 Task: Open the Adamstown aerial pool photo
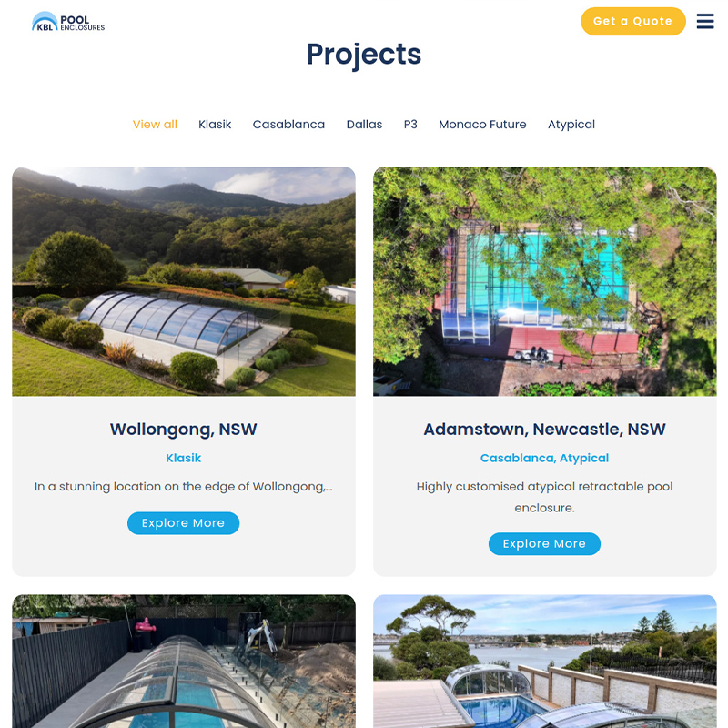544,281
